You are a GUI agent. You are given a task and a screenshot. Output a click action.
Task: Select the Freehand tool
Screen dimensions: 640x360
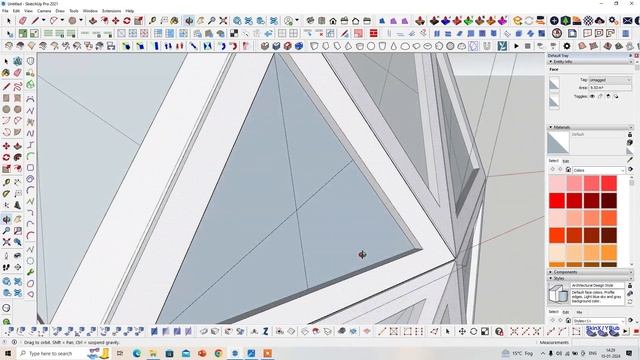[x=18, y=87]
